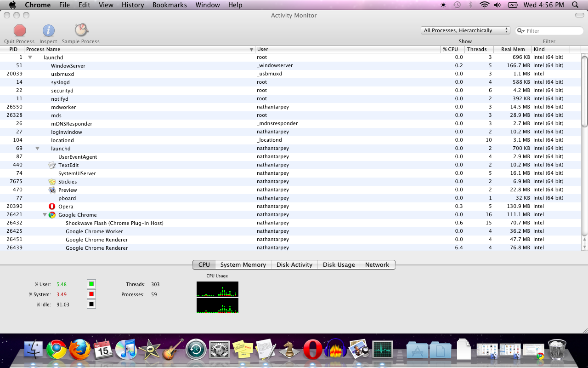Click the process list vertical scrollbar

click(584, 91)
